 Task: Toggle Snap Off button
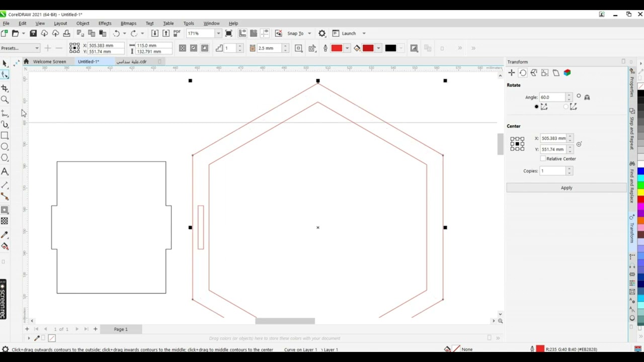pyautogui.click(x=278, y=33)
